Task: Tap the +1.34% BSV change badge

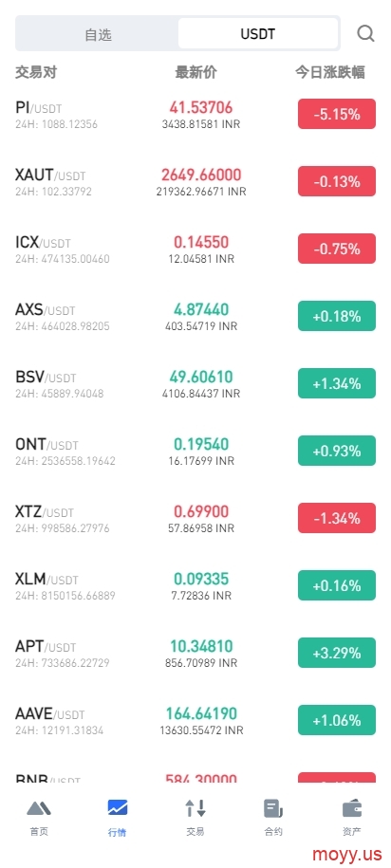Action: [x=337, y=383]
